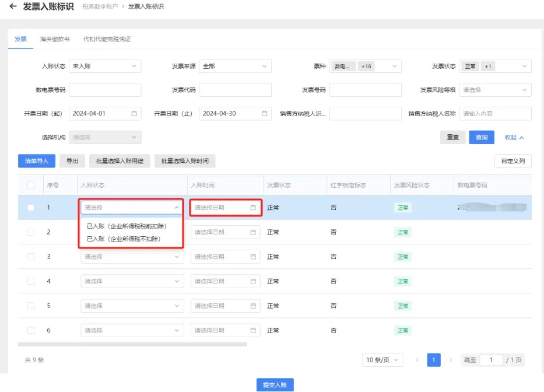Go to next page arrow in pagination

(x=451, y=360)
